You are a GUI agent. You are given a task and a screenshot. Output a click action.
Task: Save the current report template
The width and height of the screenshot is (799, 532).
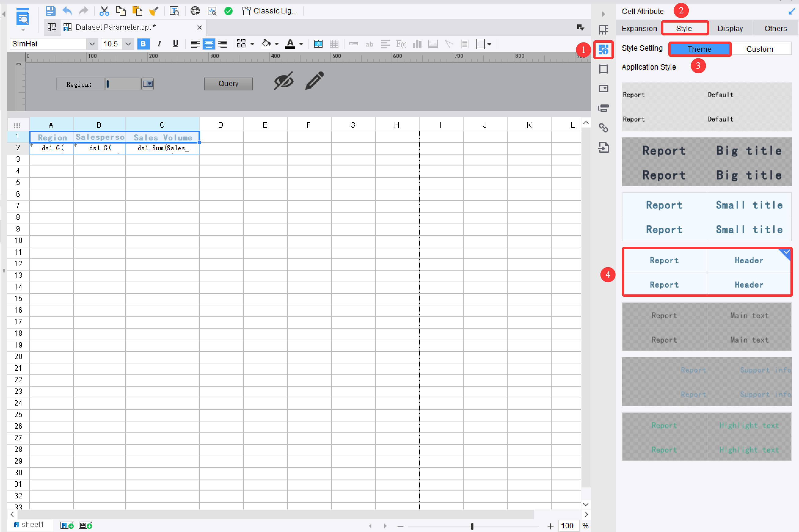pos(51,11)
